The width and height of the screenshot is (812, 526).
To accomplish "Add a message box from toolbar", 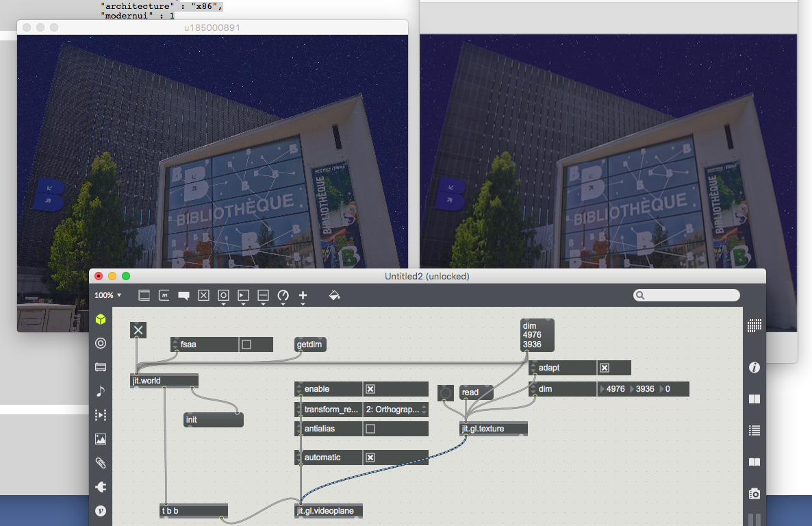I will point(164,295).
